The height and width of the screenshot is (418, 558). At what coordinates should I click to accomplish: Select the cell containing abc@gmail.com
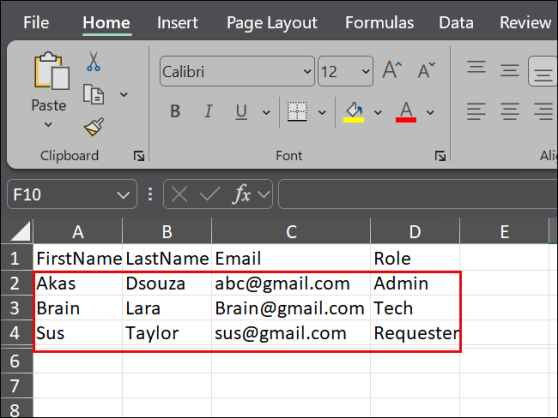(291, 284)
